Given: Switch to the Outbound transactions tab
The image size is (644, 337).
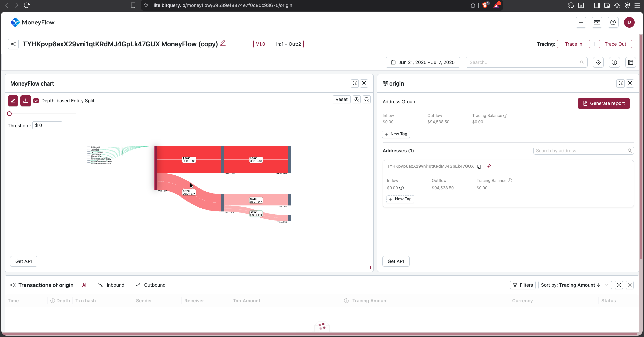Looking at the screenshot, I should [x=150, y=285].
